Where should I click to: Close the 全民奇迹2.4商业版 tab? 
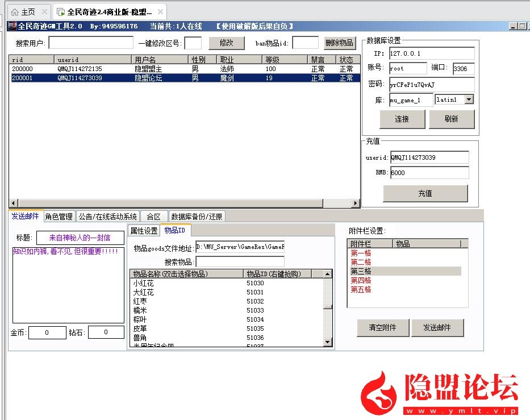(161, 12)
